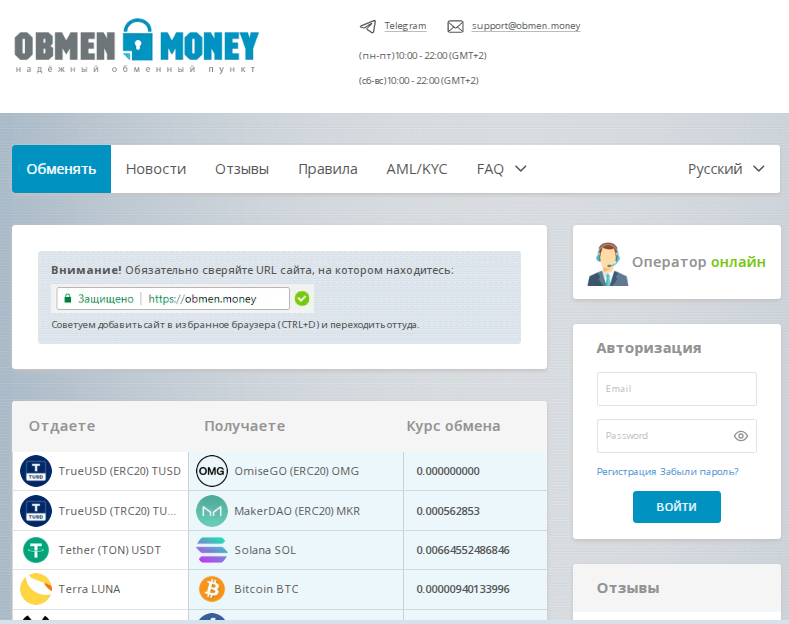Select Bitcoin BTC row text
Viewport: 789px width, 624px height.
coord(266,589)
